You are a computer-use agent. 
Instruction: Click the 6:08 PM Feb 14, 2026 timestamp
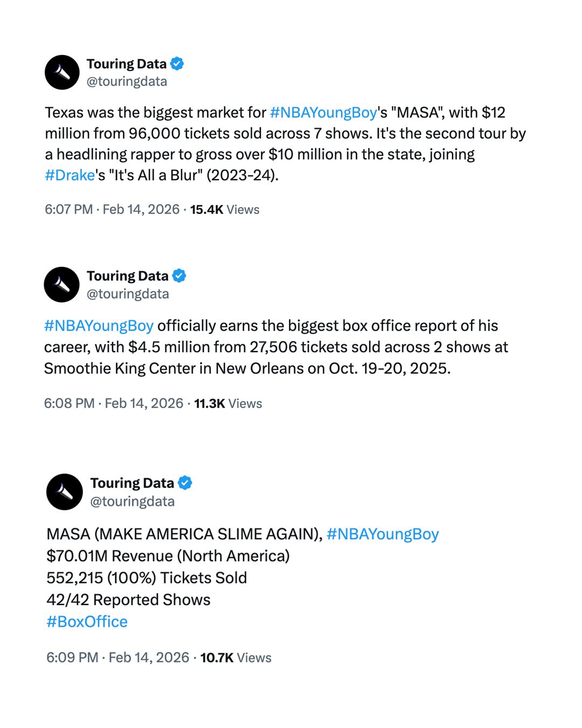(x=114, y=403)
